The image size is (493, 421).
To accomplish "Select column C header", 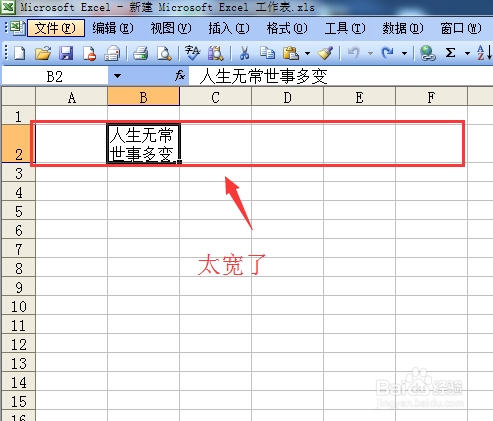I will [215, 97].
